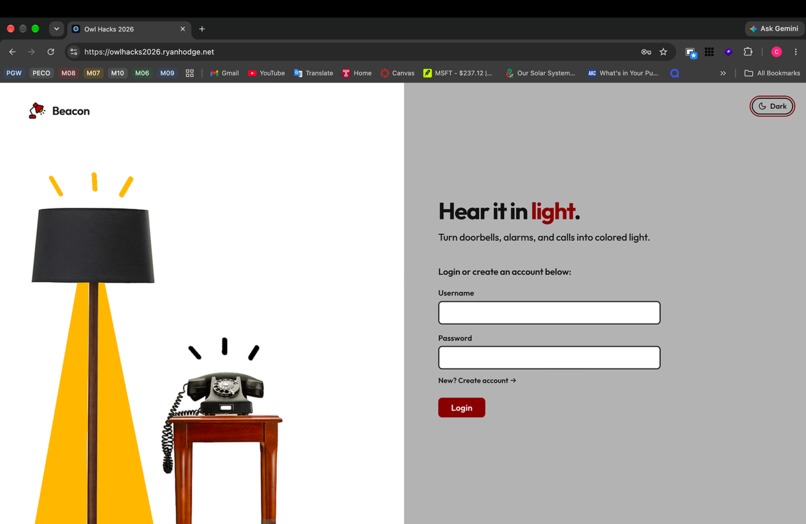Viewport: 806px width, 524px height.
Task: Open the M06 tab group
Action: 142,73
